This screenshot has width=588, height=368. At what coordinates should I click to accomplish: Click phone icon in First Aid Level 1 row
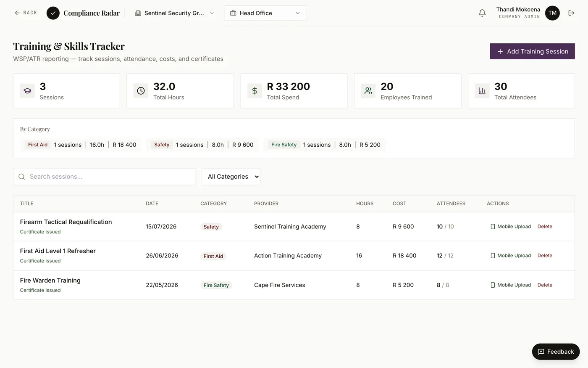point(493,256)
